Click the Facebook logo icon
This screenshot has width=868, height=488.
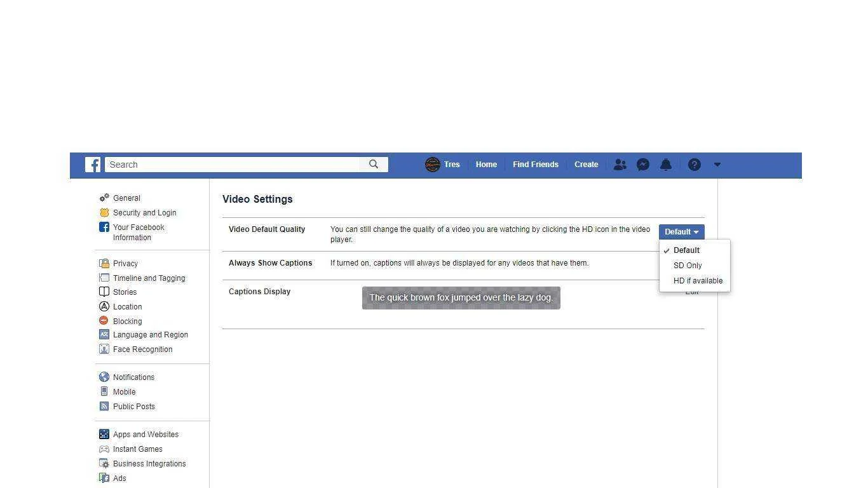pyautogui.click(x=93, y=165)
